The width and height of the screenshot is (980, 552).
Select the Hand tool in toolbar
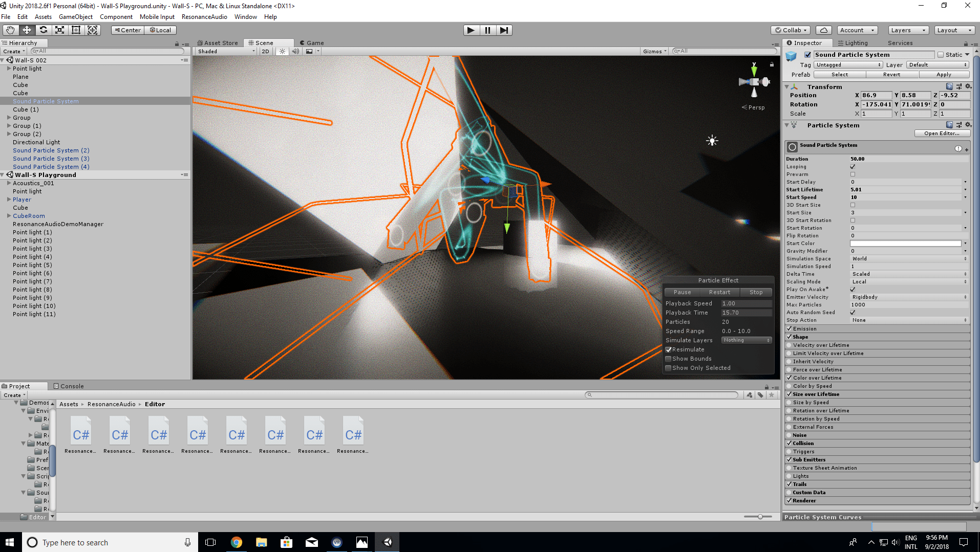pyautogui.click(x=10, y=30)
